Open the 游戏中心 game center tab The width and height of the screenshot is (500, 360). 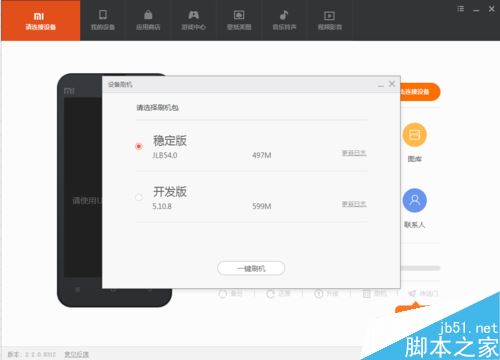[x=193, y=20]
